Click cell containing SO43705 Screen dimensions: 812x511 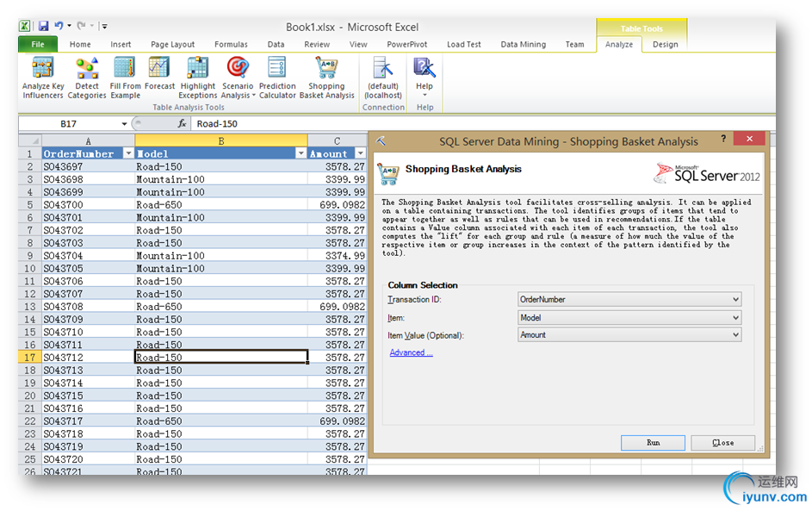coord(88,269)
